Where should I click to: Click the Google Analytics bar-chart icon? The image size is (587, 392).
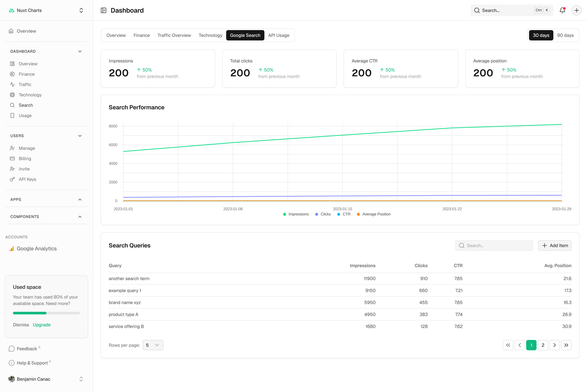tap(12, 249)
